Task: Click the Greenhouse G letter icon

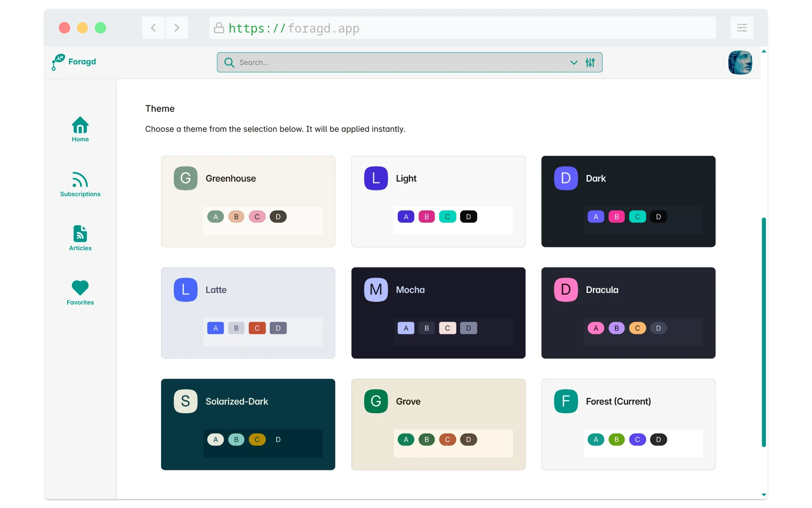Action: coord(186,178)
